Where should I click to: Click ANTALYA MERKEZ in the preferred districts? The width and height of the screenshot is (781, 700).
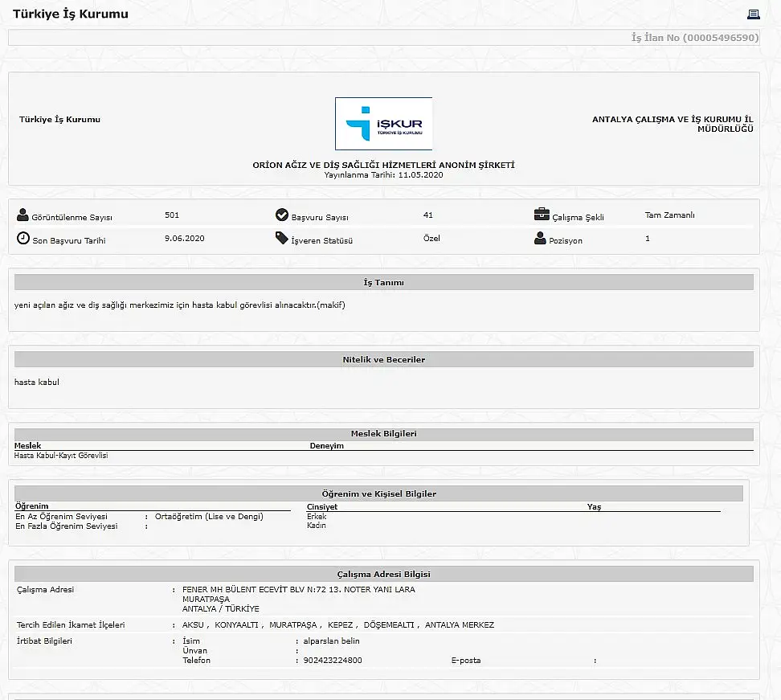tap(460, 624)
